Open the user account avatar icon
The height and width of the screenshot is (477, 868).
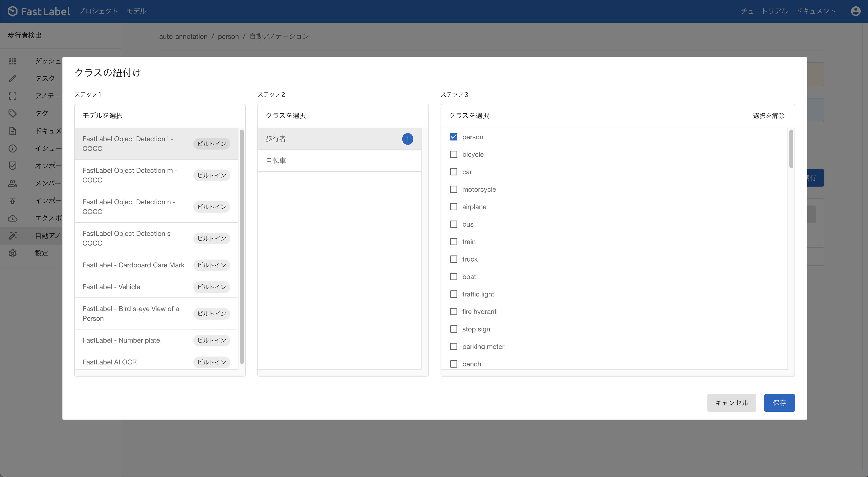(x=856, y=11)
